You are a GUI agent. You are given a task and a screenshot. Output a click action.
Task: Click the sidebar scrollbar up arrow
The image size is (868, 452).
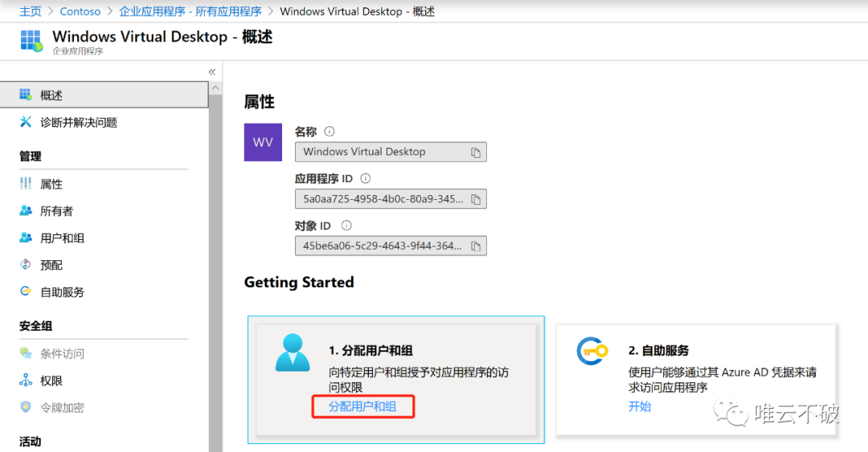pyautogui.click(x=216, y=88)
